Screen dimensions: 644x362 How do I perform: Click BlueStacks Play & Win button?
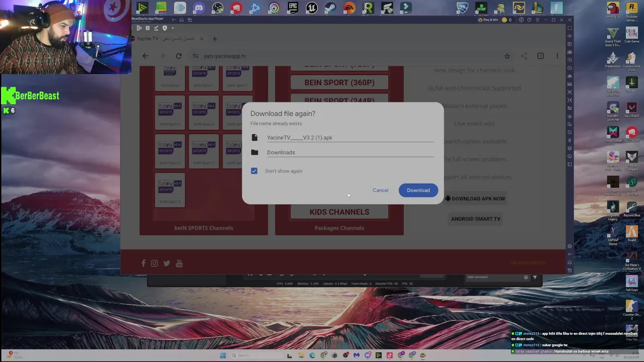pyautogui.click(x=488, y=20)
